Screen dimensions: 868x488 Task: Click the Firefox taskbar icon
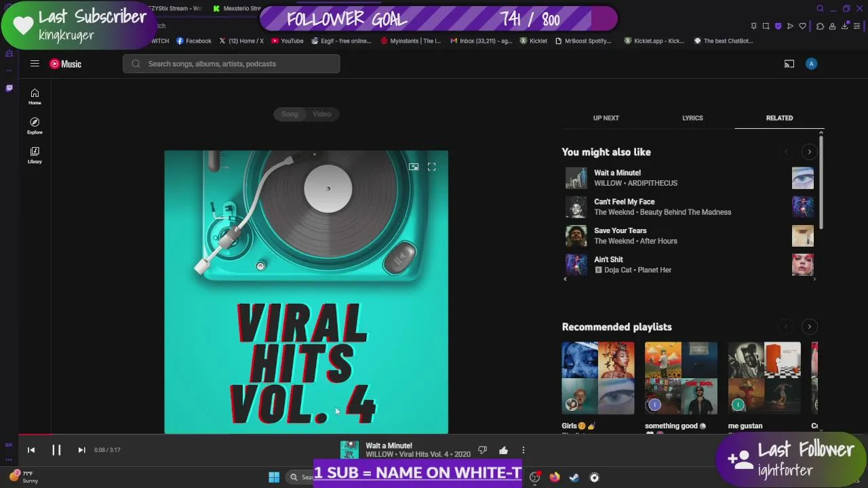point(555,477)
